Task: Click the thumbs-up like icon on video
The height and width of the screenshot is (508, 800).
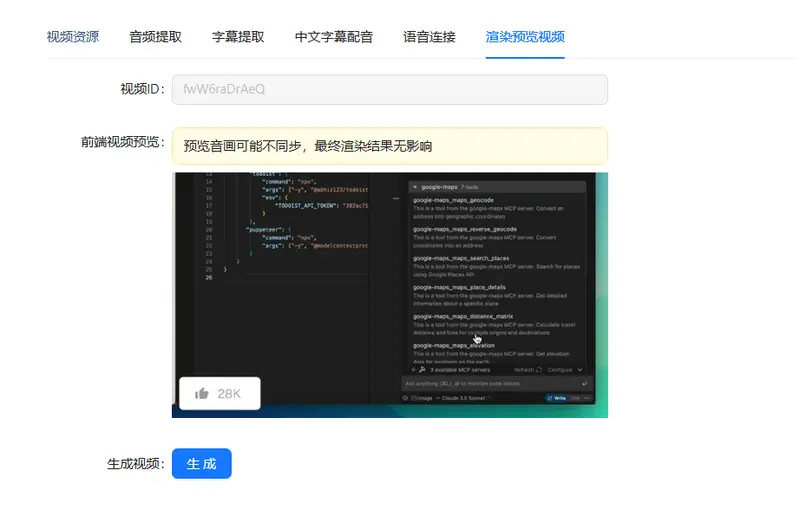Action: (x=202, y=394)
